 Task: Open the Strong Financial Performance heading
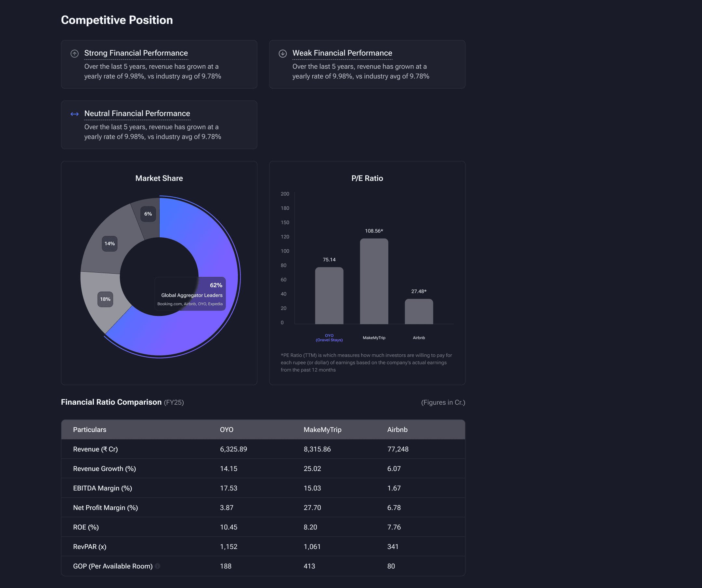136,53
